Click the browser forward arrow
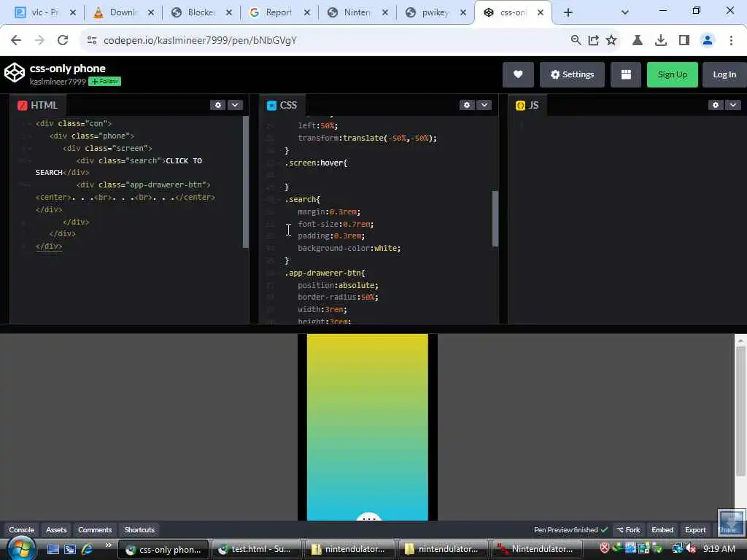This screenshot has width=747, height=560. coord(39,40)
